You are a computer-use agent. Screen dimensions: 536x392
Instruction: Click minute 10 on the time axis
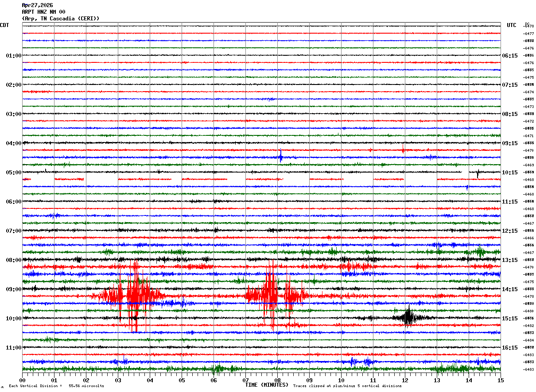341,380
